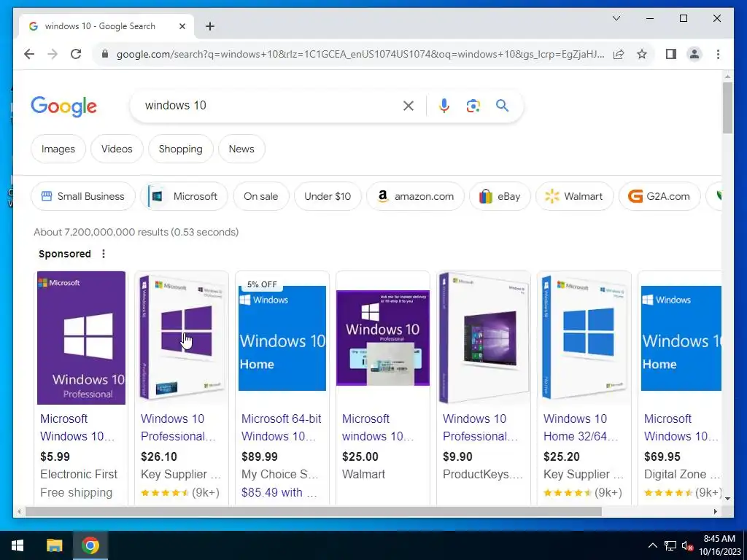This screenshot has height=560, width=747.
Task: Show hidden system tray icons
Action: pyautogui.click(x=653, y=545)
